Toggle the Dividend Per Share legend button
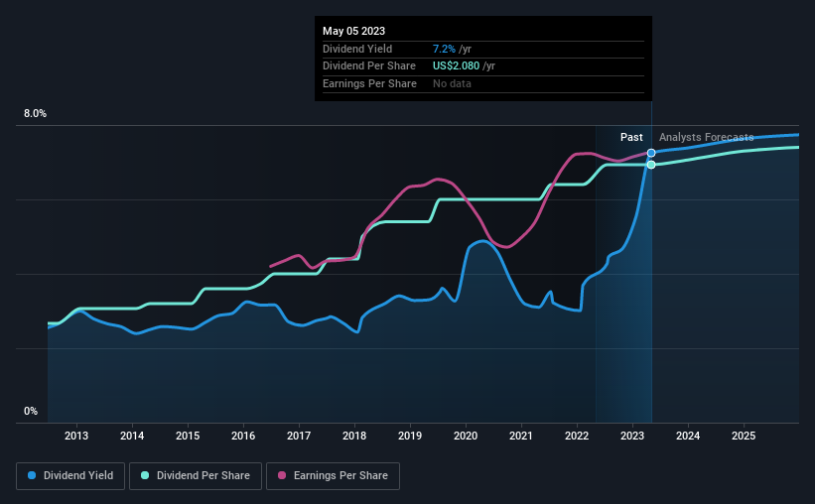815x504 pixels. [x=196, y=476]
